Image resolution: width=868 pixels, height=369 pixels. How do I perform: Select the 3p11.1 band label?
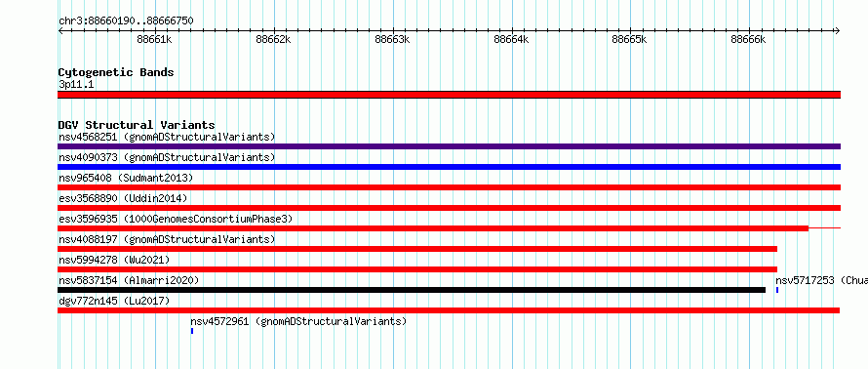(75, 85)
